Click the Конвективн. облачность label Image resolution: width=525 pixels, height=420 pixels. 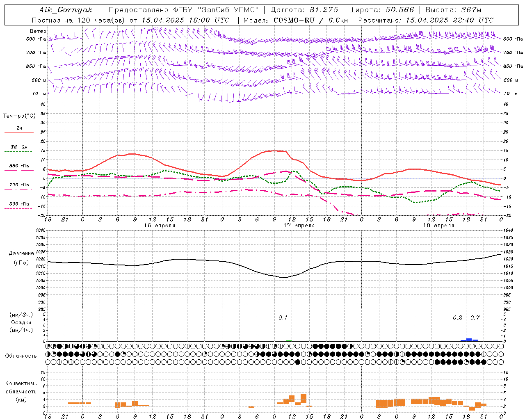pyautogui.click(x=21, y=387)
